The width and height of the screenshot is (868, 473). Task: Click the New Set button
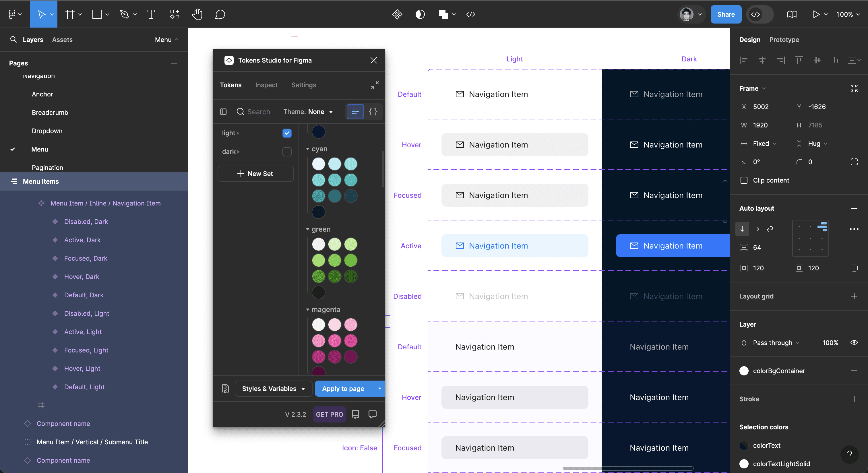[x=255, y=174]
